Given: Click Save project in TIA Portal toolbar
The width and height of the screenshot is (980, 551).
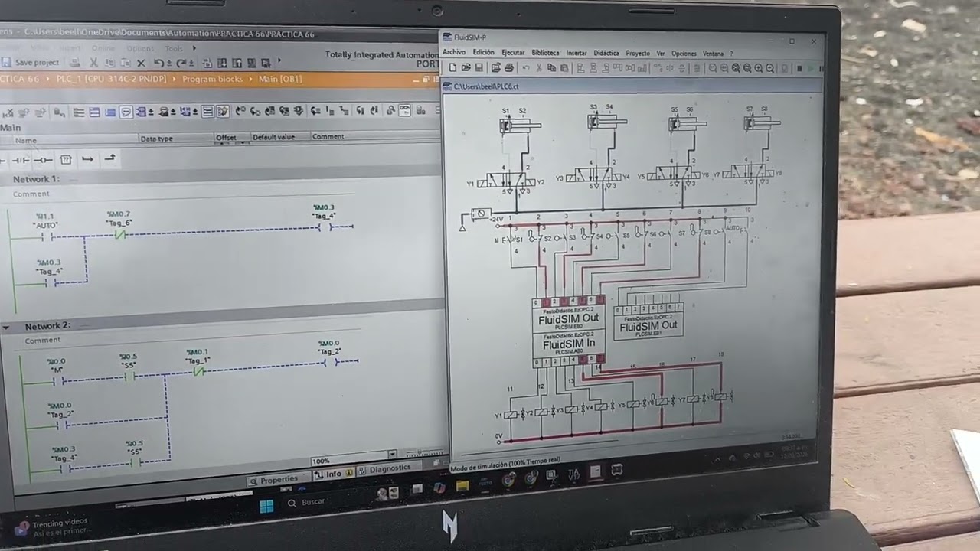Looking at the screenshot, I should tap(31, 62).
